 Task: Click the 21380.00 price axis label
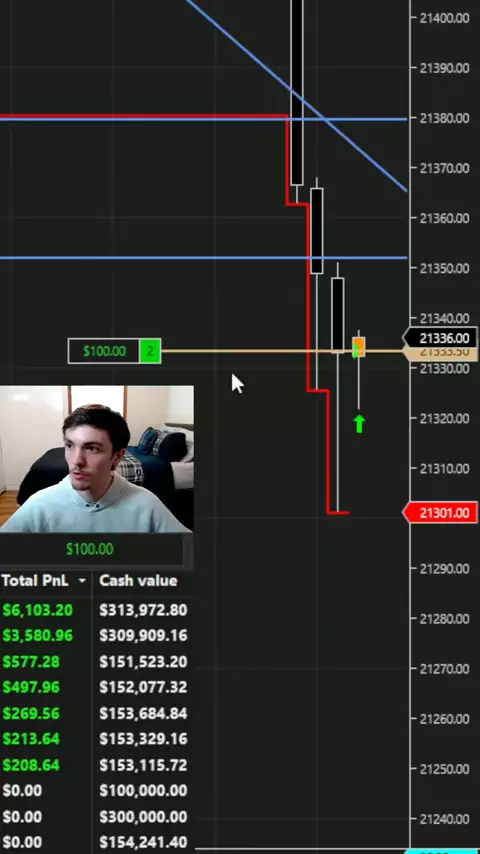tap(444, 118)
